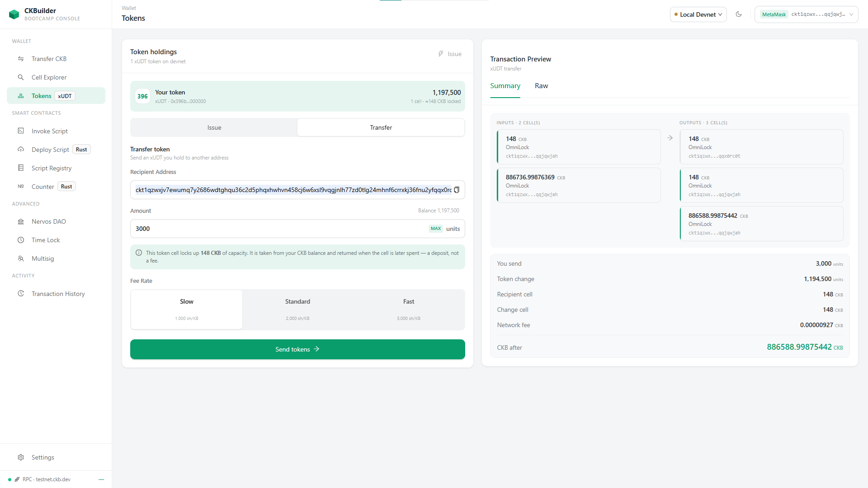The image size is (868, 488).
Task: Open the Raw preview tab
Action: point(541,86)
